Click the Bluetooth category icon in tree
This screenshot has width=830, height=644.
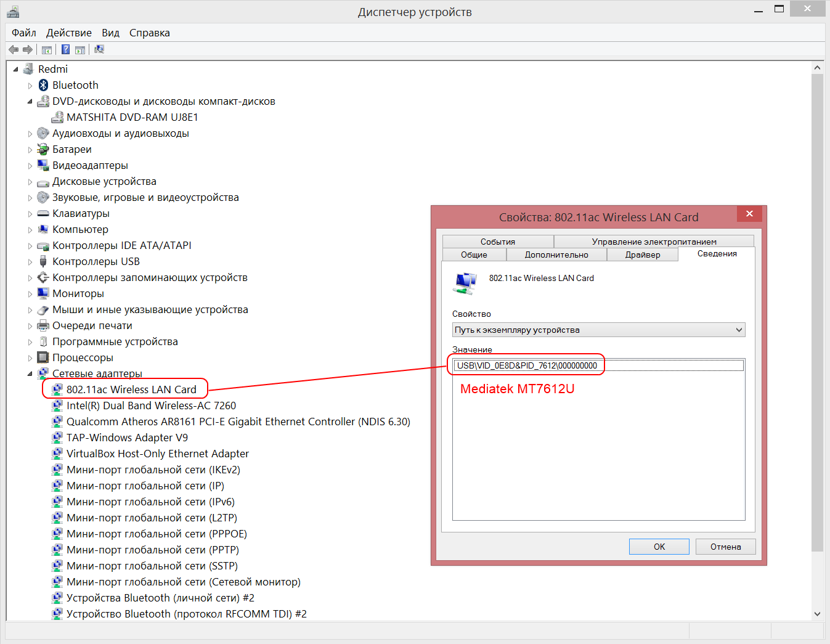coord(43,85)
